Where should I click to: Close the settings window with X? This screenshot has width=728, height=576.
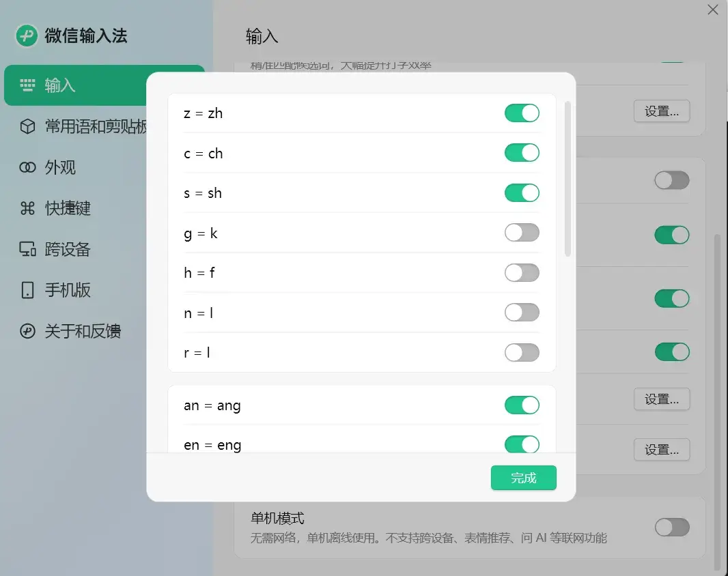713,10
